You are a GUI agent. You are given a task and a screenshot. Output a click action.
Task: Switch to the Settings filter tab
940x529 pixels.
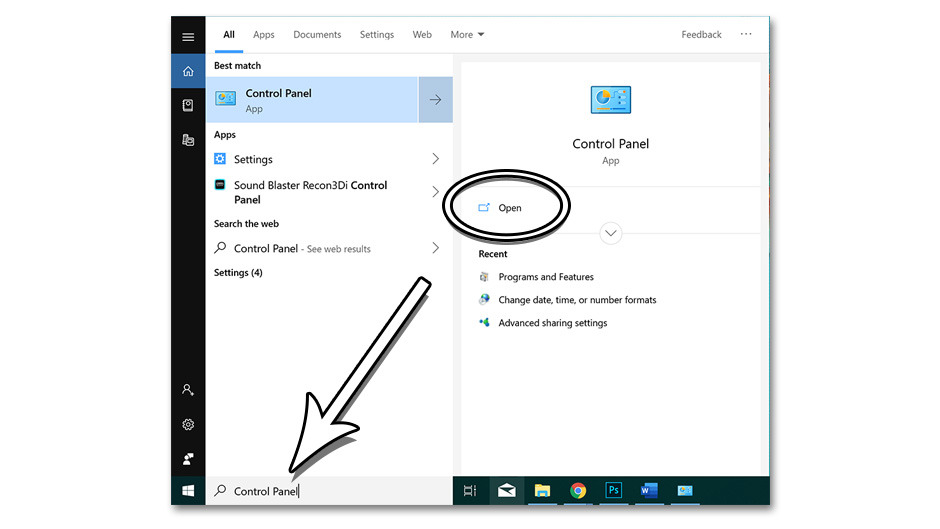[x=376, y=34]
